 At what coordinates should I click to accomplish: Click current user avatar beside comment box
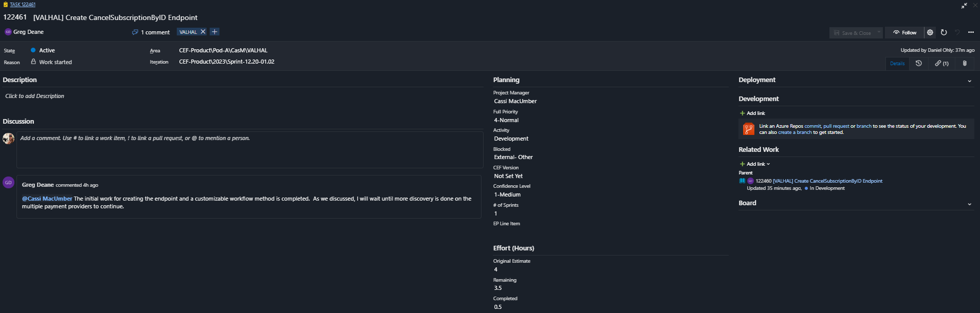pyautogui.click(x=8, y=139)
